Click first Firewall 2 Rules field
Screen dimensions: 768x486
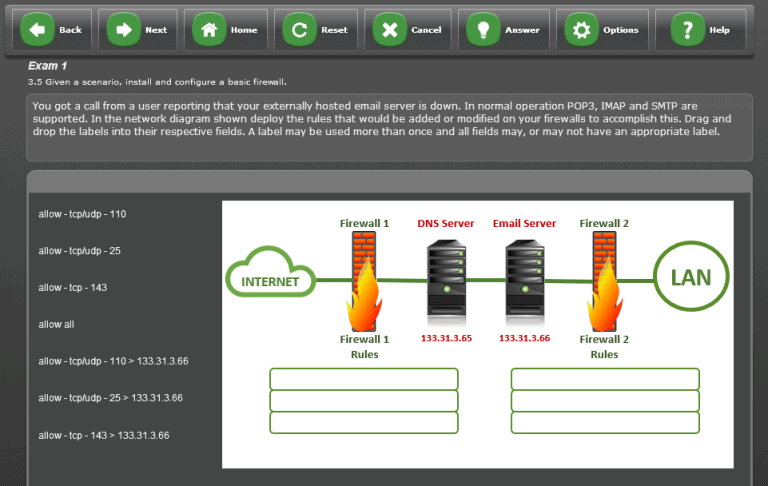pyautogui.click(x=605, y=379)
